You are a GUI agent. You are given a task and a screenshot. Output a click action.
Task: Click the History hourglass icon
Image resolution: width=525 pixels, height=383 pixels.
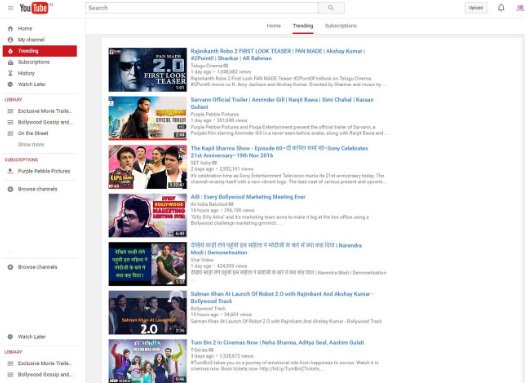(10, 73)
